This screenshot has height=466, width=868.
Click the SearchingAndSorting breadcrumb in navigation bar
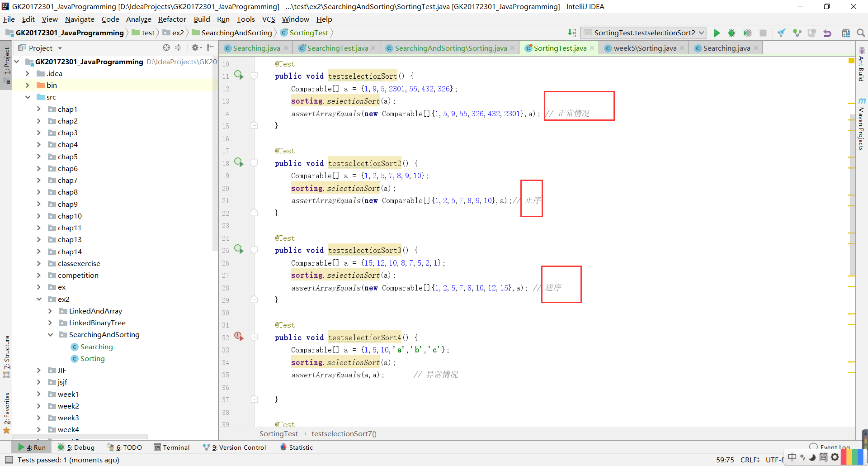tap(232, 33)
